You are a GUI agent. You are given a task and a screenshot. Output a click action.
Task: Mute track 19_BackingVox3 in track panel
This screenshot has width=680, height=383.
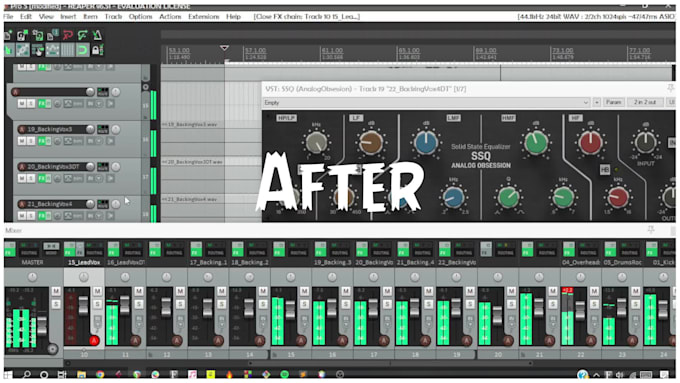coord(22,141)
